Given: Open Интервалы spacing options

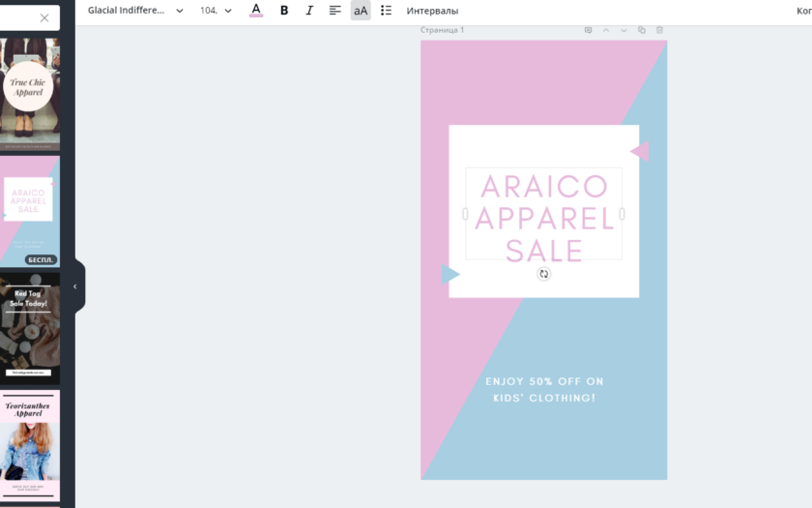Looking at the screenshot, I should pos(432,11).
